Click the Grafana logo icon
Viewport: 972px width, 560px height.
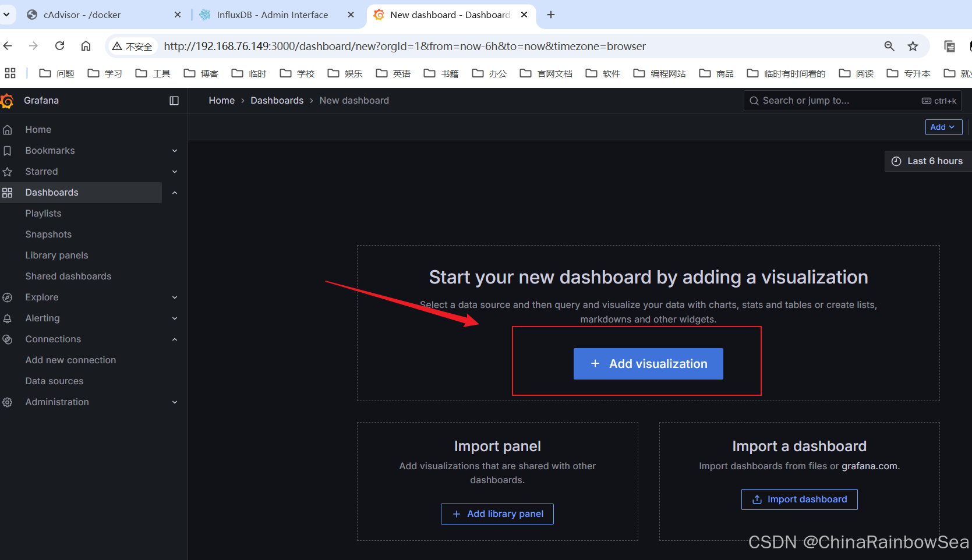(x=7, y=101)
